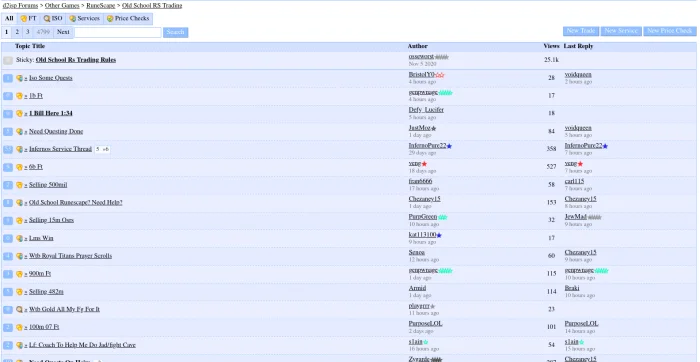Click the blue reply-count box for Need Questing Done

point(8,132)
